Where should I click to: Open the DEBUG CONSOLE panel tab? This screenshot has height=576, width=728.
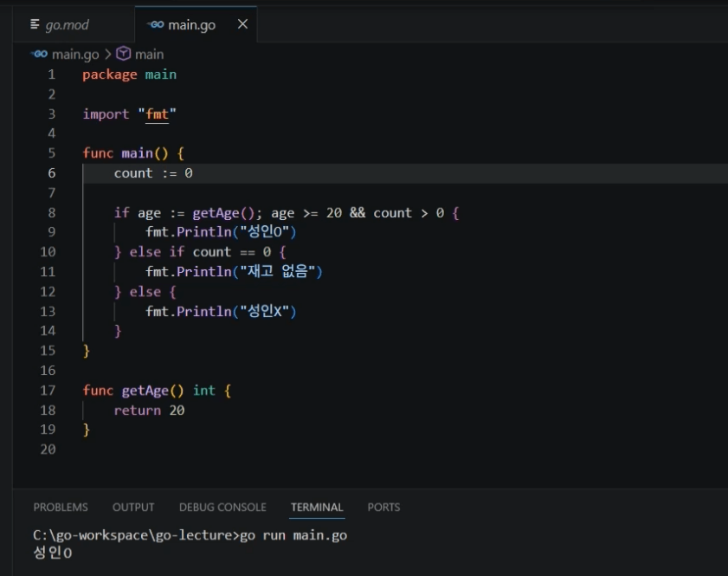coord(222,508)
